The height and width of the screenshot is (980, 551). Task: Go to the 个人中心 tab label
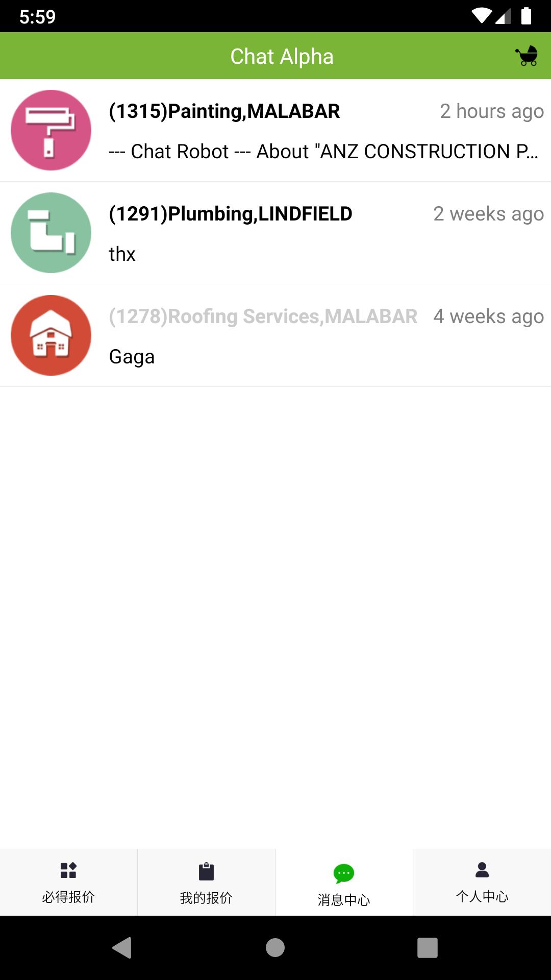(x=482, y=897)
